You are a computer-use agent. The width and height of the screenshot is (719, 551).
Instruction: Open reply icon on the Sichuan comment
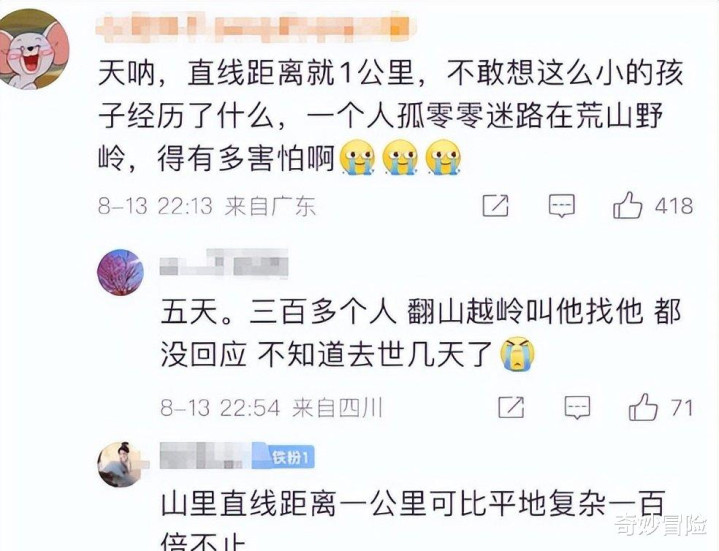[577, 407]
